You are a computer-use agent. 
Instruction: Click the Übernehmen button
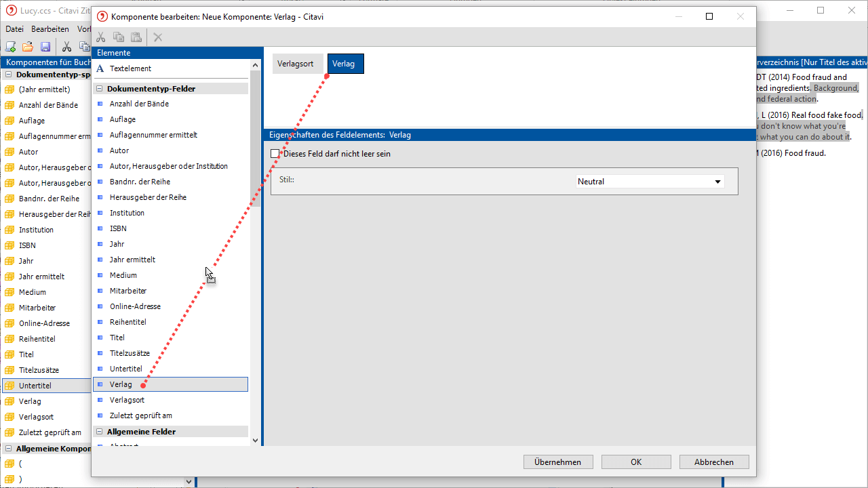coord(557,462)
